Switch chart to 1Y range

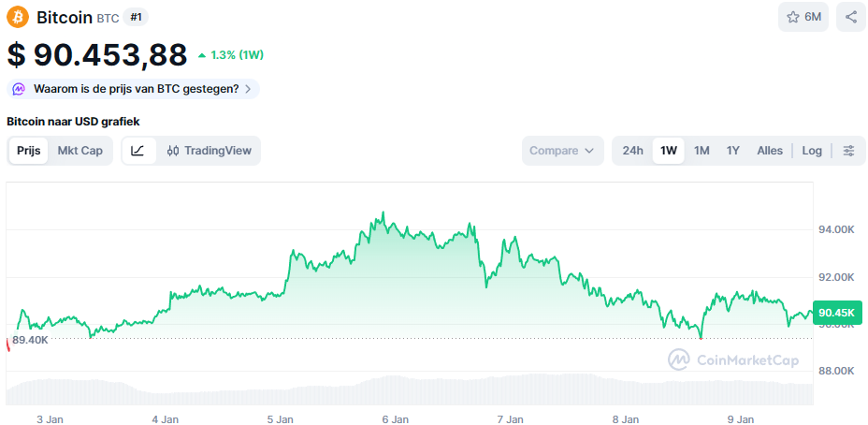(x=733, y=151)
